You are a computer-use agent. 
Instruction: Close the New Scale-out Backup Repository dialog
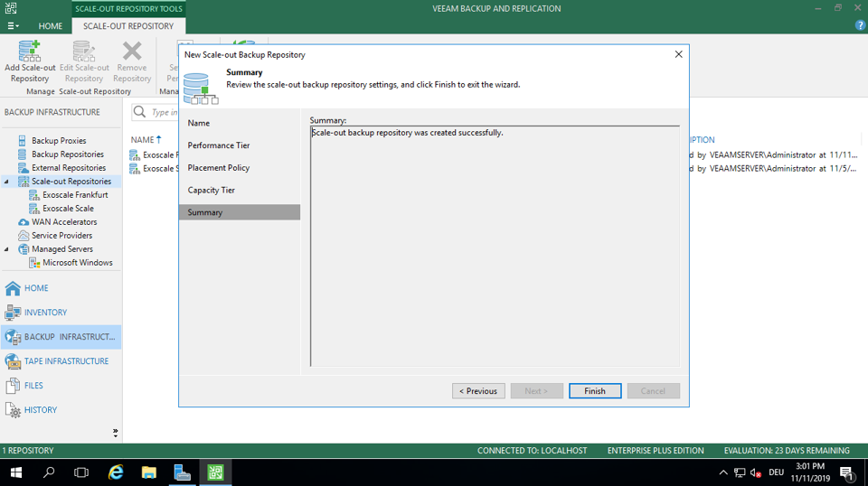(x=678, y=54)
